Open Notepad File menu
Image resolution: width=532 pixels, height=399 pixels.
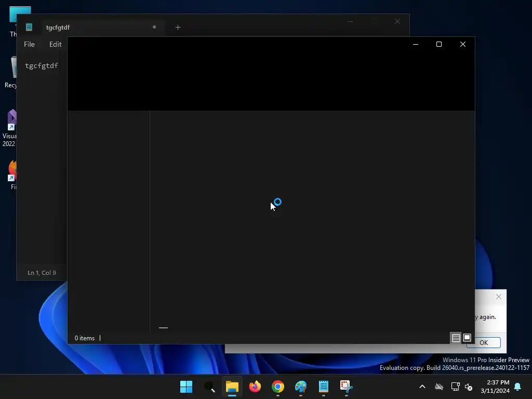pyautogui.click(x=29, y=44)
